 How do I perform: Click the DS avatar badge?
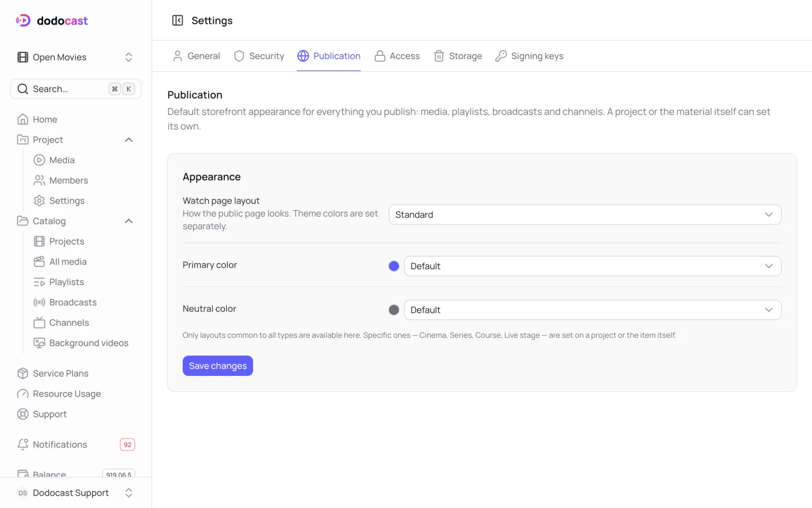[23, 493]
